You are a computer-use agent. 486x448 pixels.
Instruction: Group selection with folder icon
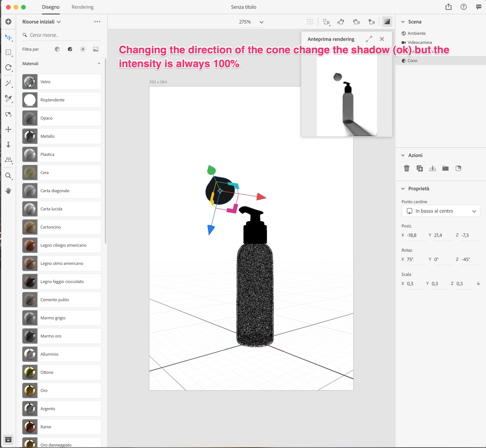point(445,168)
